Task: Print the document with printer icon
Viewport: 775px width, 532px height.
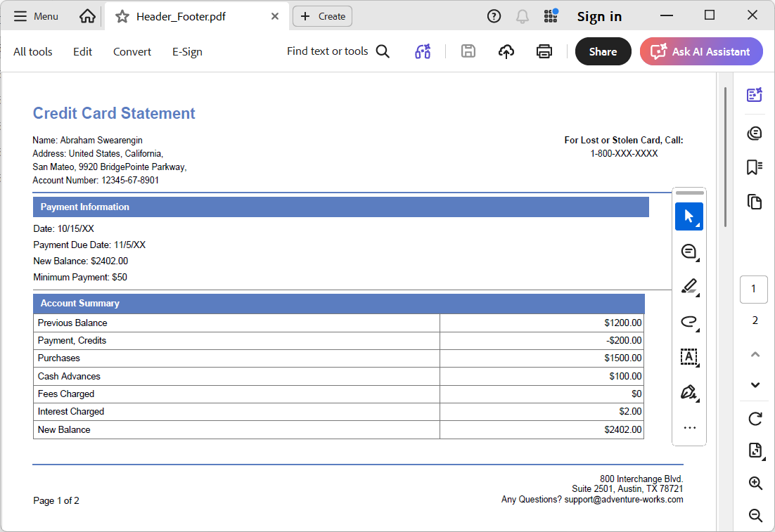Action: (x=544, y=51)
